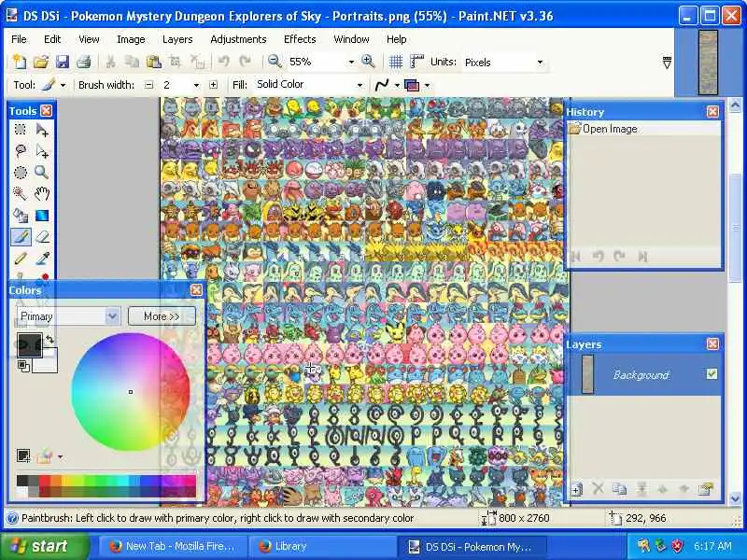This screenshot has height=560, width=747.
Task: Select the Pencil tool
Action: [x=20, y=259]
